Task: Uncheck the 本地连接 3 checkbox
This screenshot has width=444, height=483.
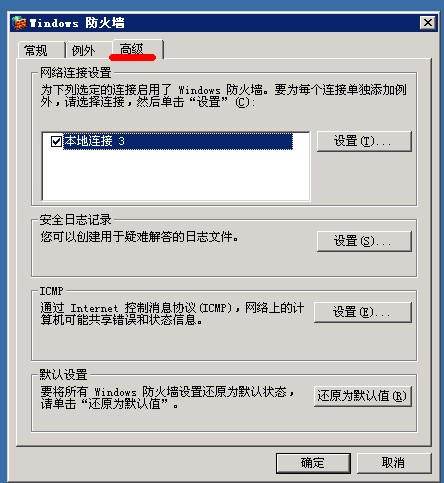Action: tap(56, 141)
